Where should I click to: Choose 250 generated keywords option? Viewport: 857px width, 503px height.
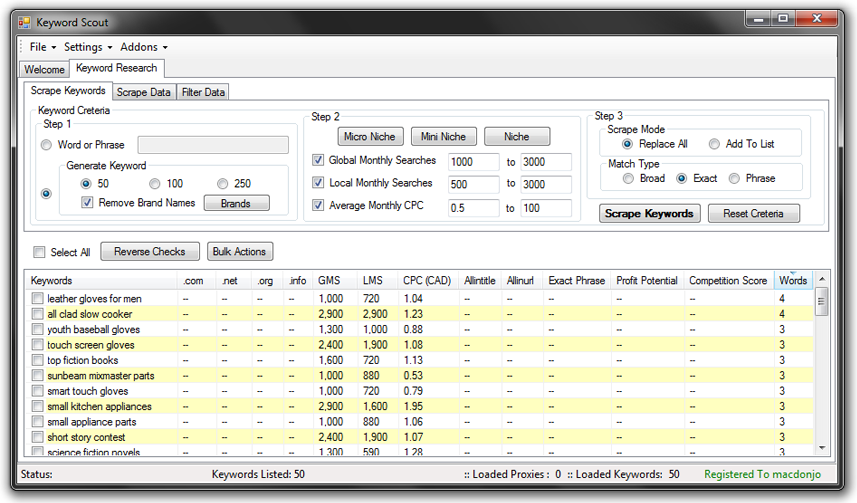223,184
